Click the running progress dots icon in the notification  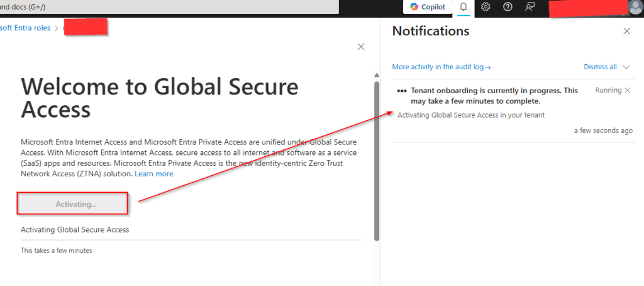[x=402, y=91]
